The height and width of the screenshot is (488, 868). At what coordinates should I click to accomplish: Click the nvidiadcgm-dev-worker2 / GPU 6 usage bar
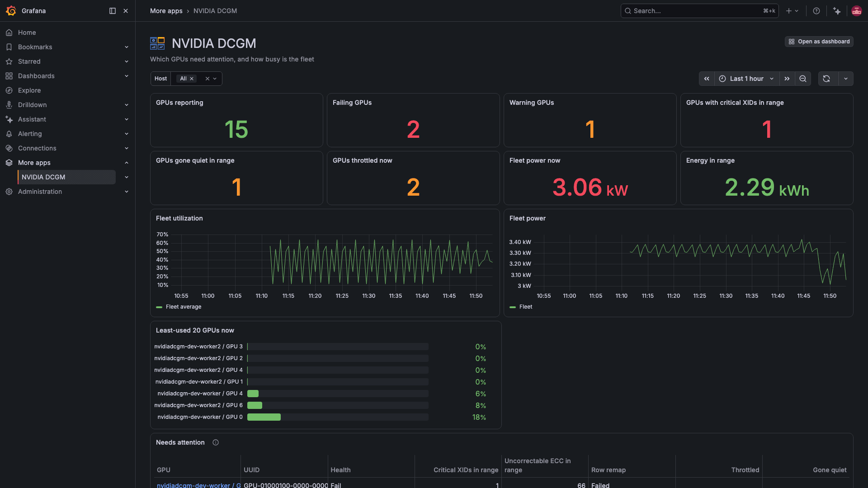click(x=338, y=405)
